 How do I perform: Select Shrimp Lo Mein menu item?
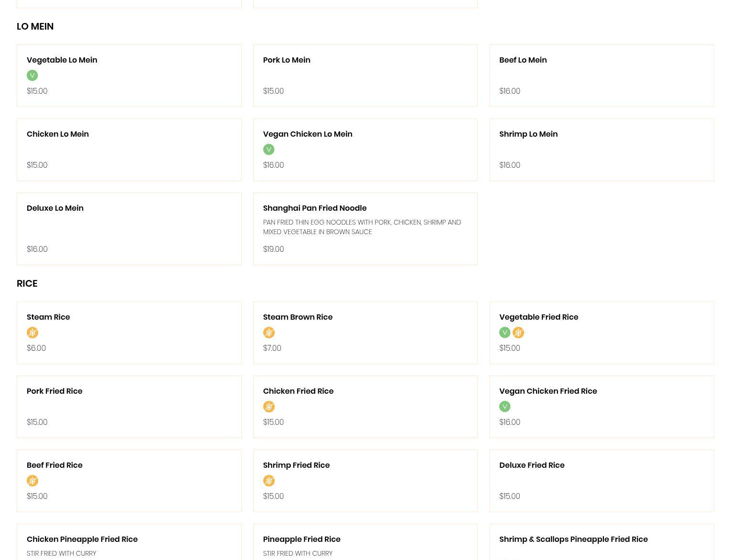tap(528, 134)
